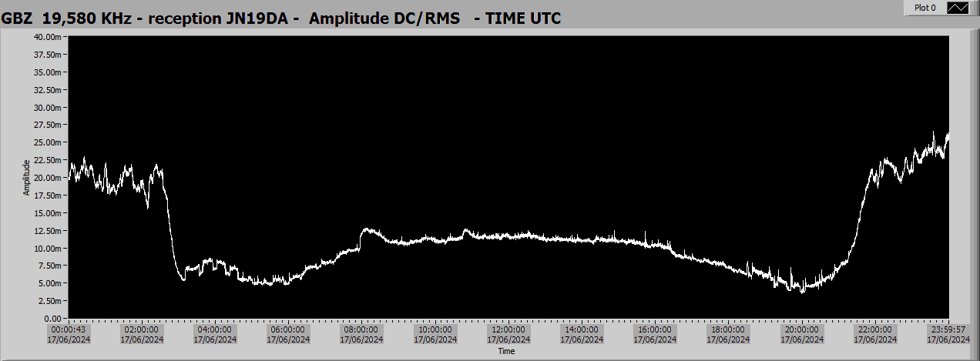Click the Plot 0 legend label

[x=925, y=8]
